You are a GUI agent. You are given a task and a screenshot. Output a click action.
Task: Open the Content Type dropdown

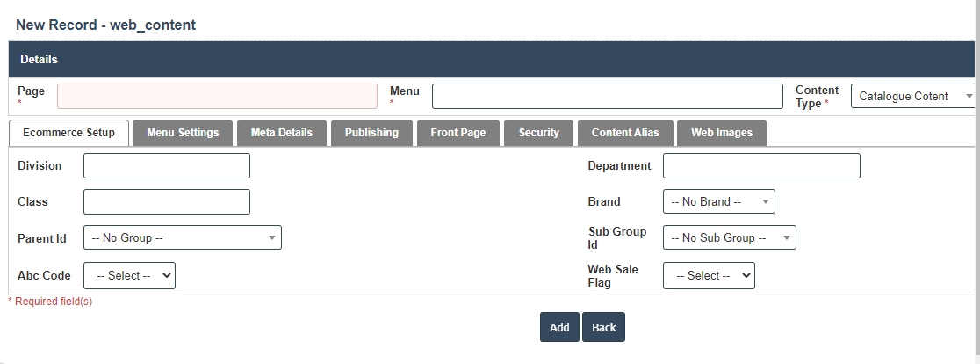point(914,96)
